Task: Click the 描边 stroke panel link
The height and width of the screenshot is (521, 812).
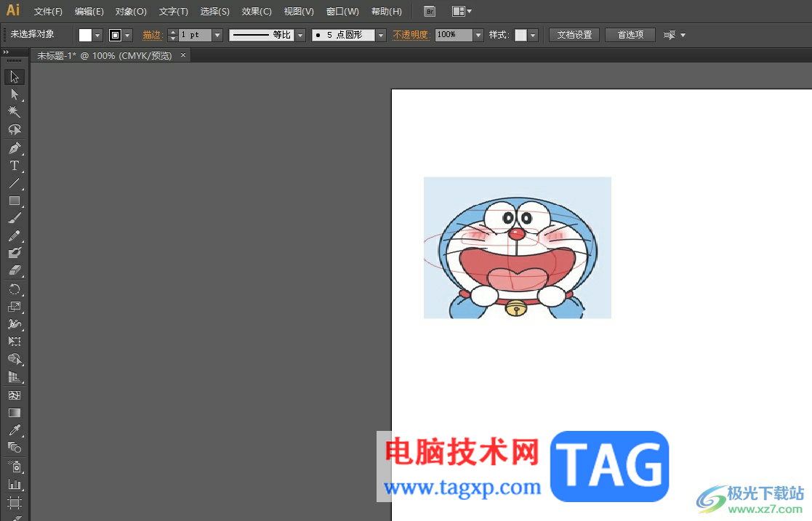Action: pyautogui.click(x=152, y=35)
